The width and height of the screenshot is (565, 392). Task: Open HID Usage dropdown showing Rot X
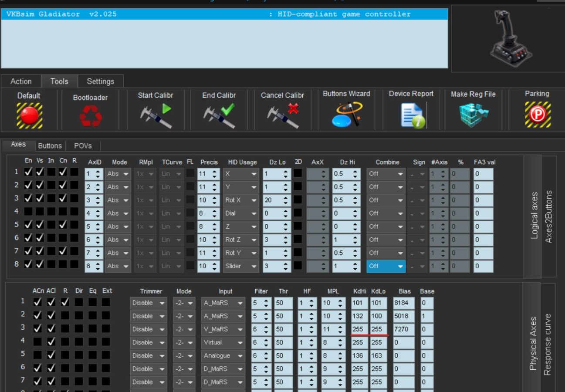pos(241,200)
